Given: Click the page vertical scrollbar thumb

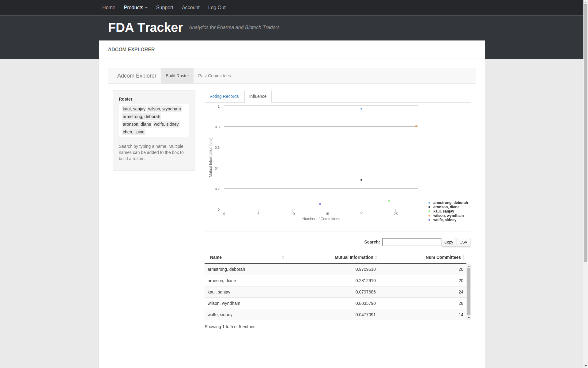Looking at the screenshot, I should 586,132.
